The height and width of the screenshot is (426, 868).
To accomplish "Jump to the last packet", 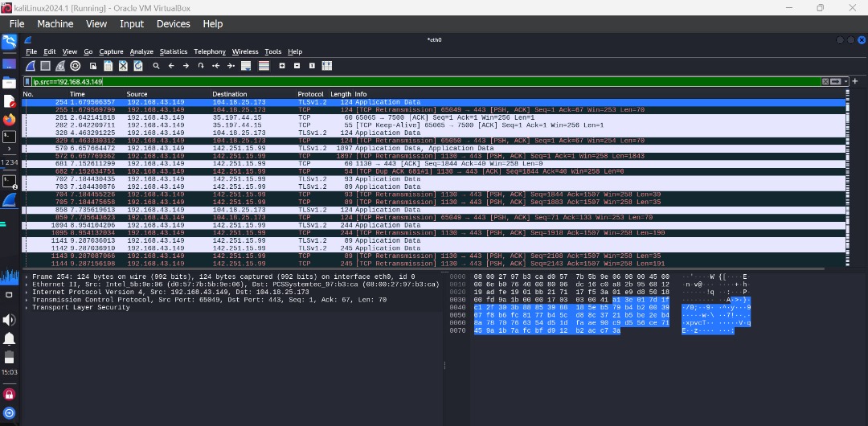I will (231, 65).
